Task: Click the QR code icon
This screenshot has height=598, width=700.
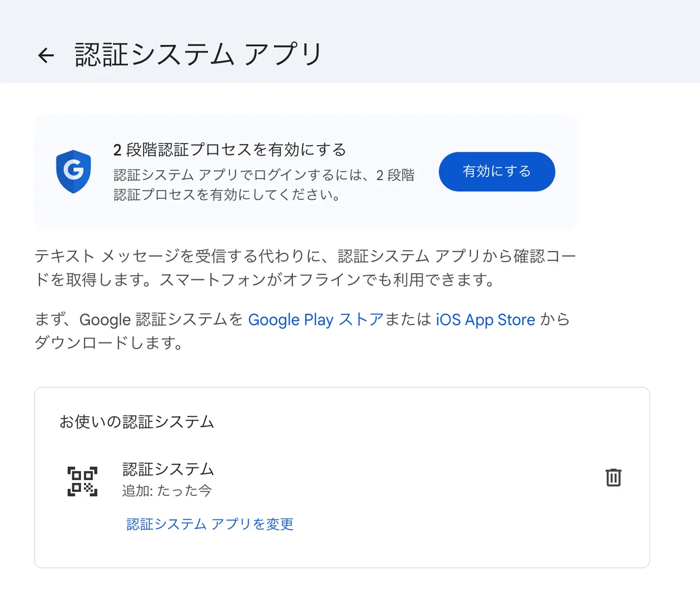Action: [82, 481]
